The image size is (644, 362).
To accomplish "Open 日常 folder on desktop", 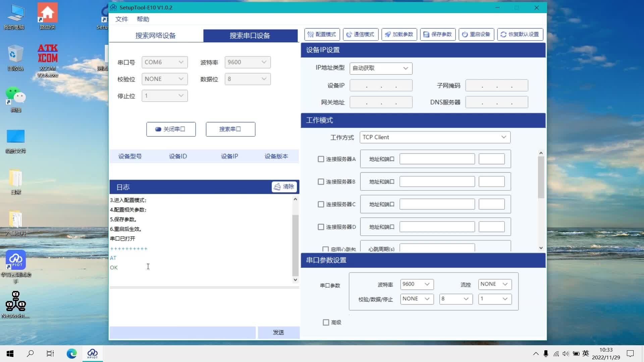I will coord(15,182).
